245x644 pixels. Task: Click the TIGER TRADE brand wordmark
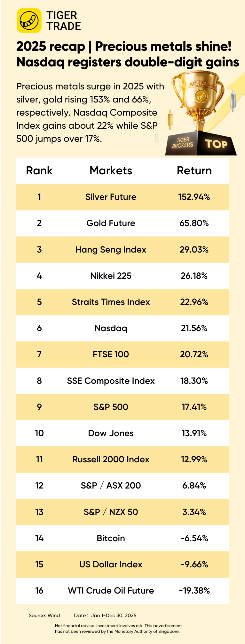coord(64,21)
